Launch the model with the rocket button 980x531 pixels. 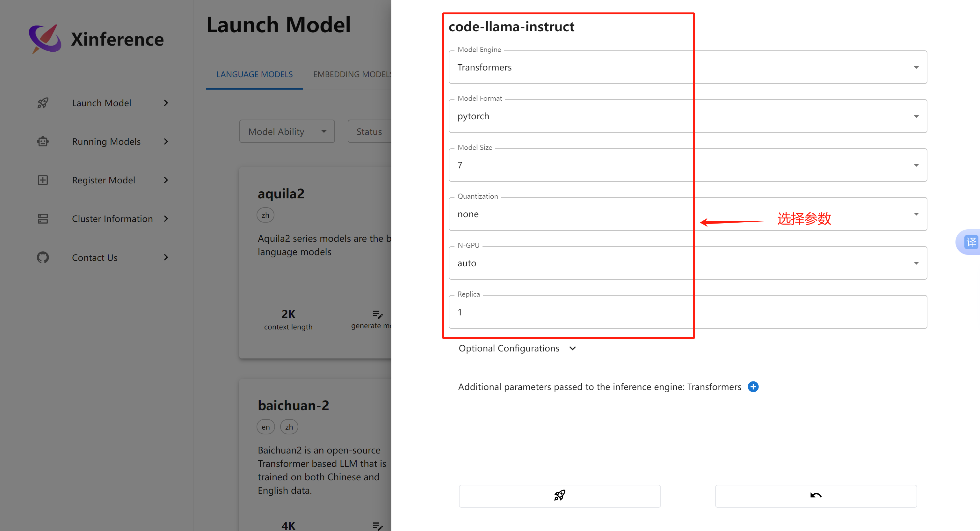[x=560, y=496]
